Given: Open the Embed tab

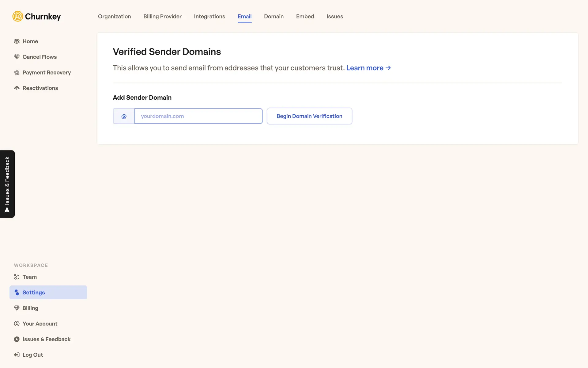Looking at the screenshot, I should click(305, 17).
